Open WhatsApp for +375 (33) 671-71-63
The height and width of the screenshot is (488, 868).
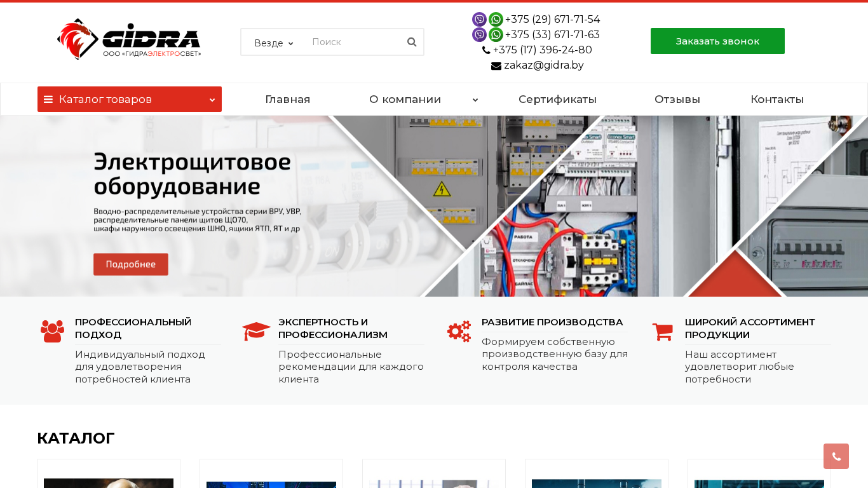tap(496, 35)
